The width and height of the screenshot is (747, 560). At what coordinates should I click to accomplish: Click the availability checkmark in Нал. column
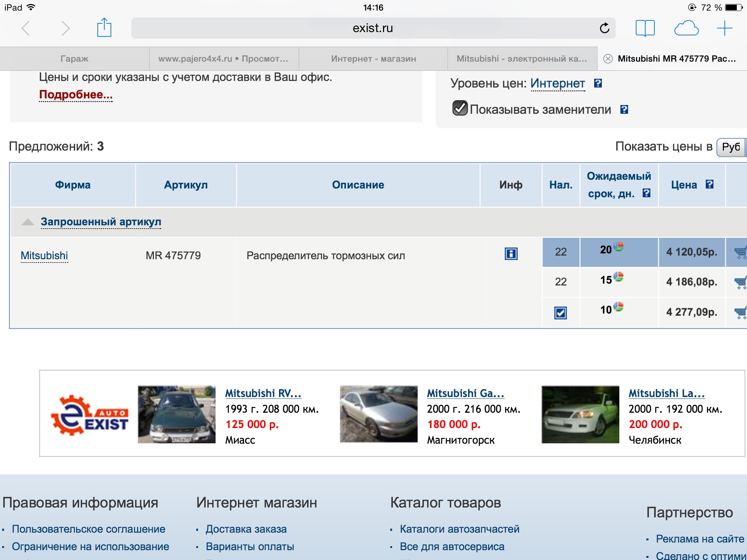[560, 313]
